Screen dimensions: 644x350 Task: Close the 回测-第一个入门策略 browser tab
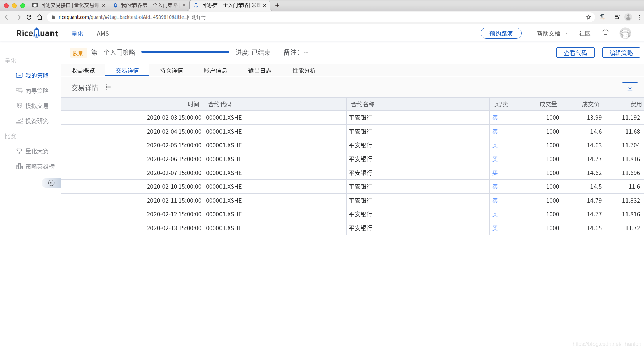tap(265, 5)
